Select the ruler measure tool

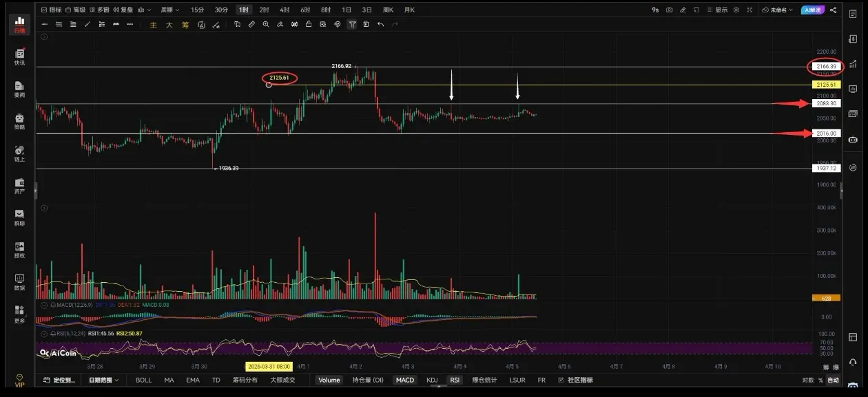251,24
